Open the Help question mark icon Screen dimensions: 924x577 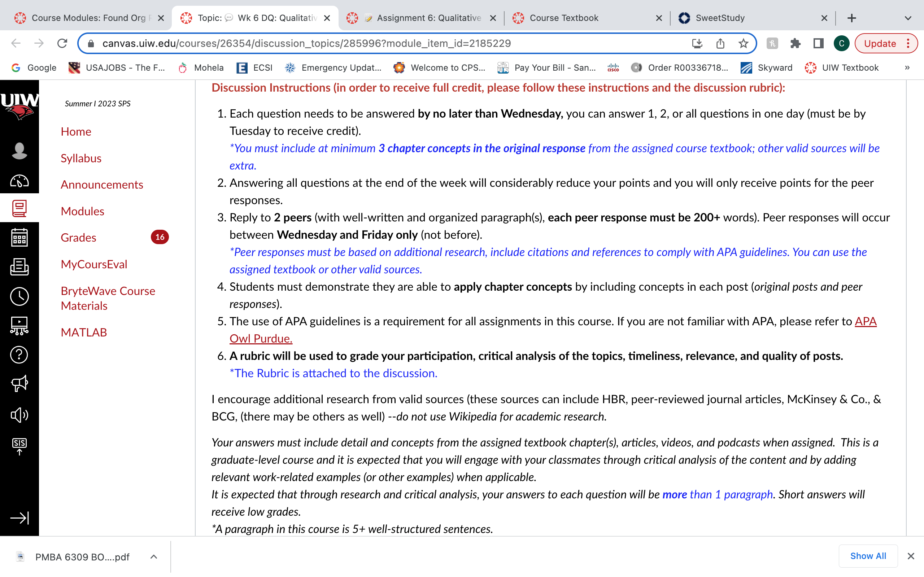point(19,354)
